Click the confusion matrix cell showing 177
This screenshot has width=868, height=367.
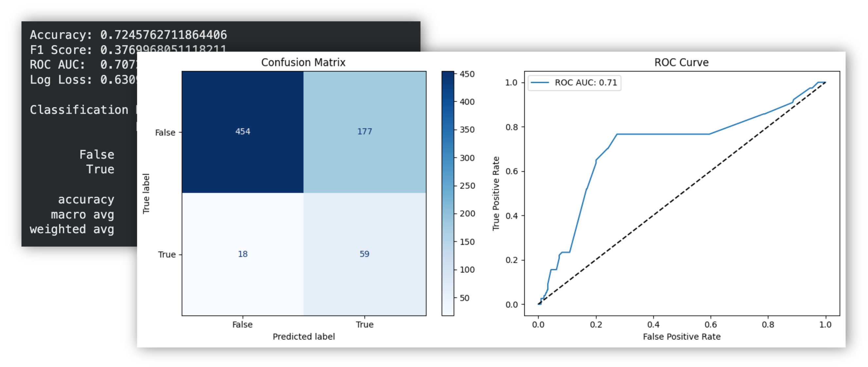coord(365,131)
